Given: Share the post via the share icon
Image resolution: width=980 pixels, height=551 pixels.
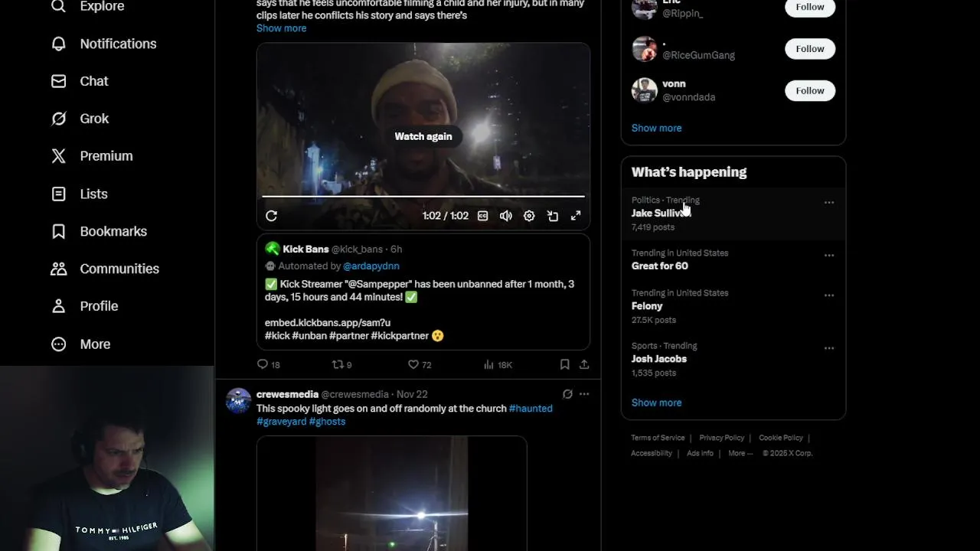Looking at the screenshot, I should [x=584, y=365].
